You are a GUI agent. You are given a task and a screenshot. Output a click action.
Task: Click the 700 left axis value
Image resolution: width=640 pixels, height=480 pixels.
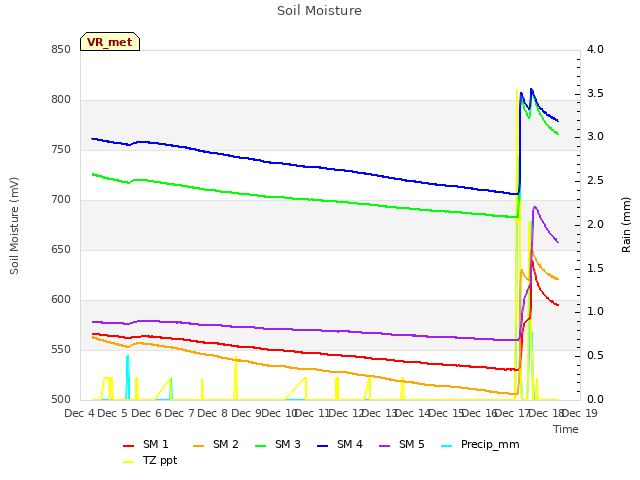61,200
